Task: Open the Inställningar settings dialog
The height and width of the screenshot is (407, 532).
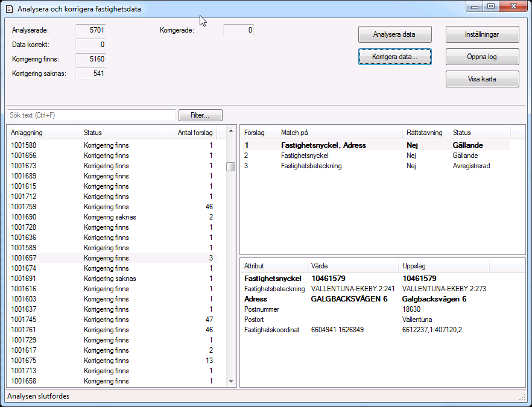Action: click(x=482, y=34)
